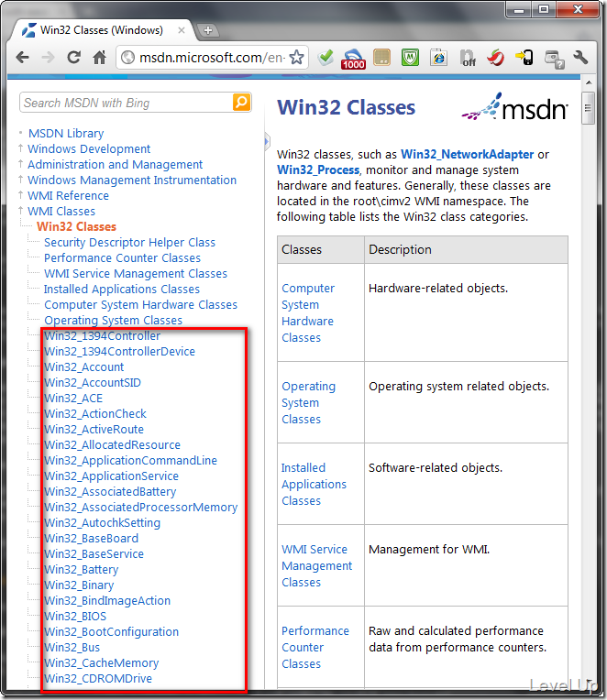Open Installed Applications Classes table link

tap(314, 485)
